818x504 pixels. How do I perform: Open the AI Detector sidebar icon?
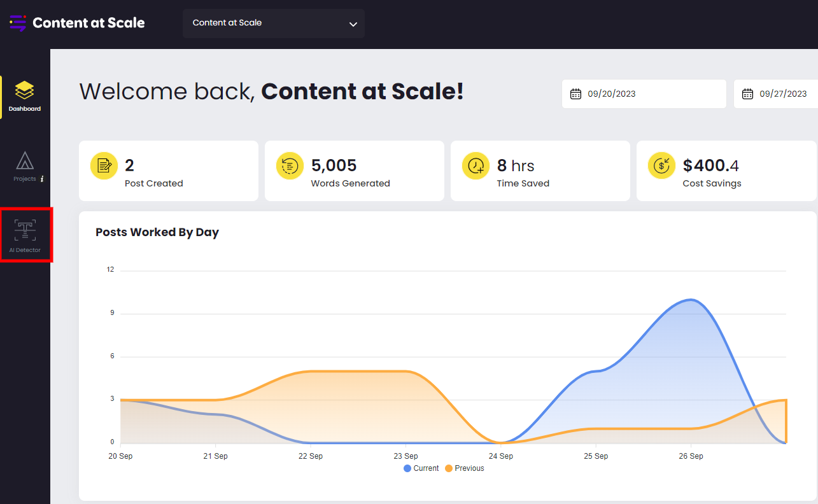click(25, 234)
